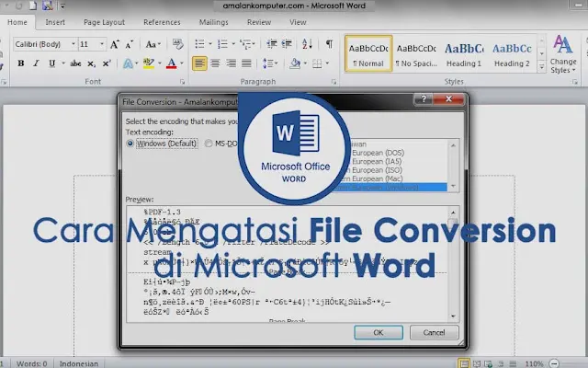Switch to the Insert tab
This screenshot has height=368, width=588.
pyautogui.click(x=55, y=22)
